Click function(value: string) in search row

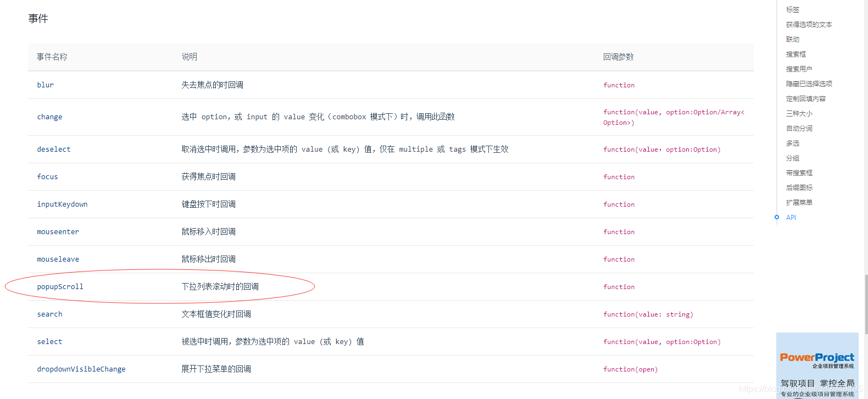tap(648, 314)
